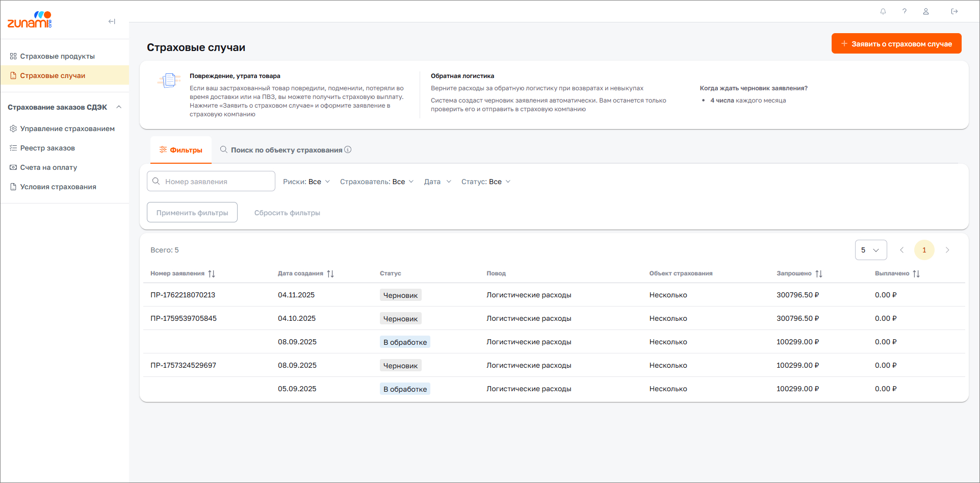Screen dimensions: 980x483
Task: Open the user profile icon
Action: (926, 11)
